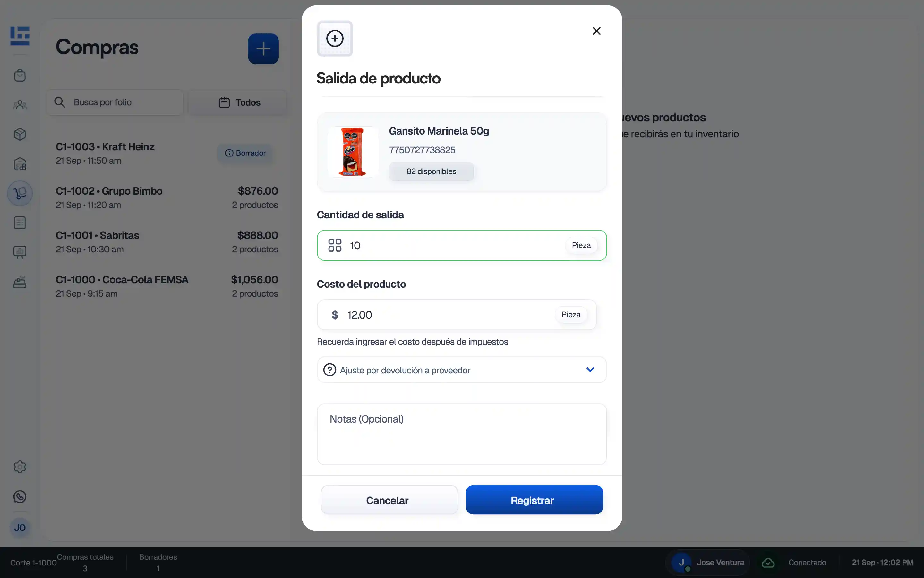Screen dimensions: 924x578
Task: Select the purchases cart icon in sidebar
Action: click(x=20, y=193)
